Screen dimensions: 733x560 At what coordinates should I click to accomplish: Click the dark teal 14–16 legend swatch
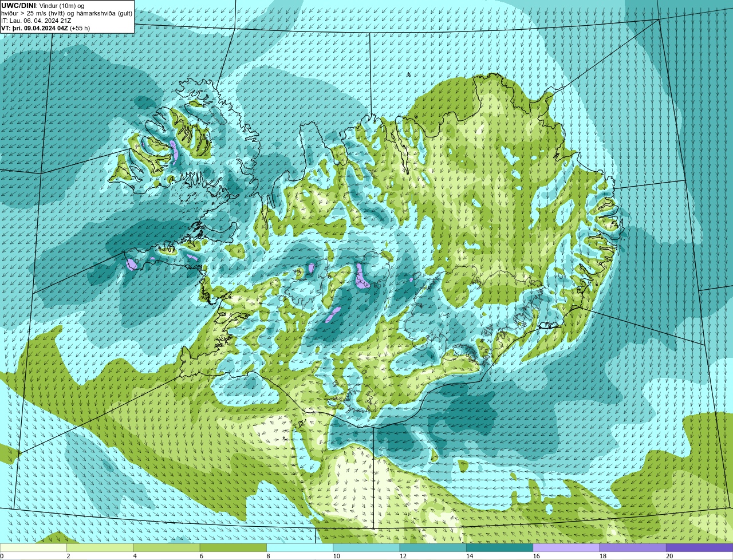click(500, 548)
